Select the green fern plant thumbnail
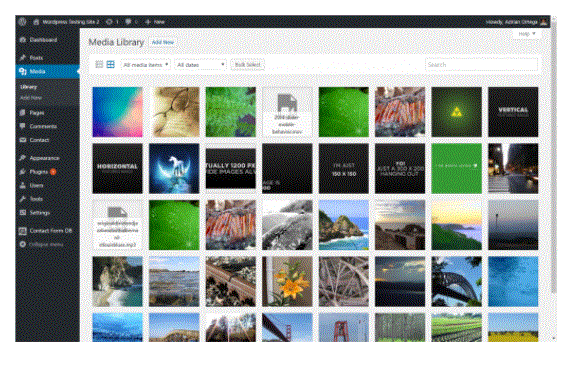This screenshot has width=566, height=376. [231, 112]
